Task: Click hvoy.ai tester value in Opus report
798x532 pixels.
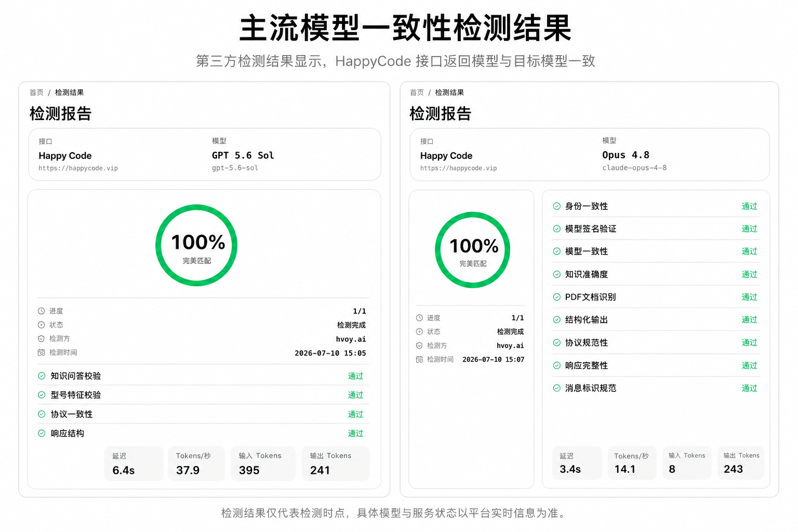Action: click(x=510, y=346)
